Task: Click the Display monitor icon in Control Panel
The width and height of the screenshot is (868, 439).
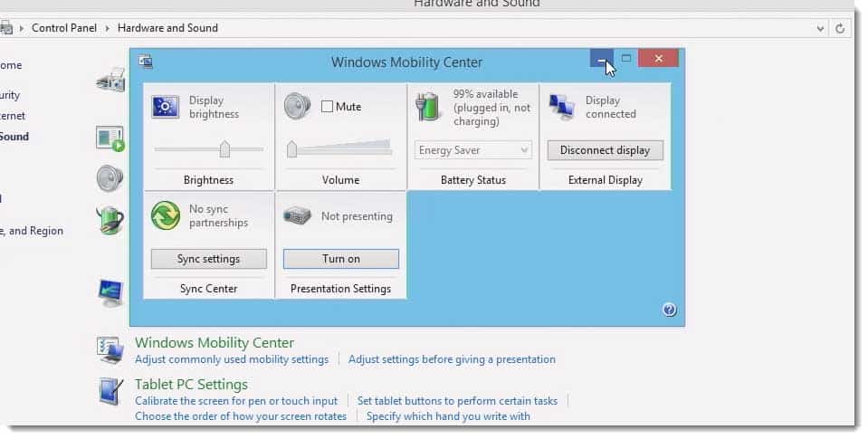Action: [110, 293]
